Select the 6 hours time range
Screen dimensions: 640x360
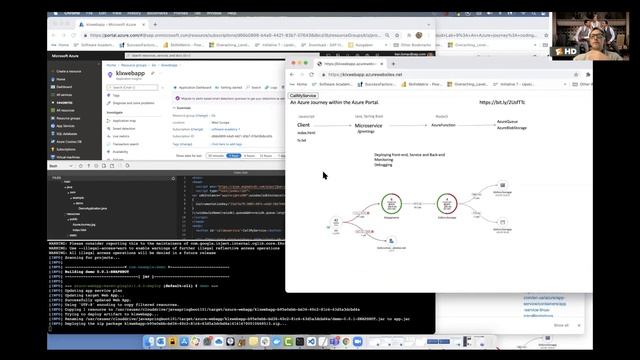click(x=249, y=156)
